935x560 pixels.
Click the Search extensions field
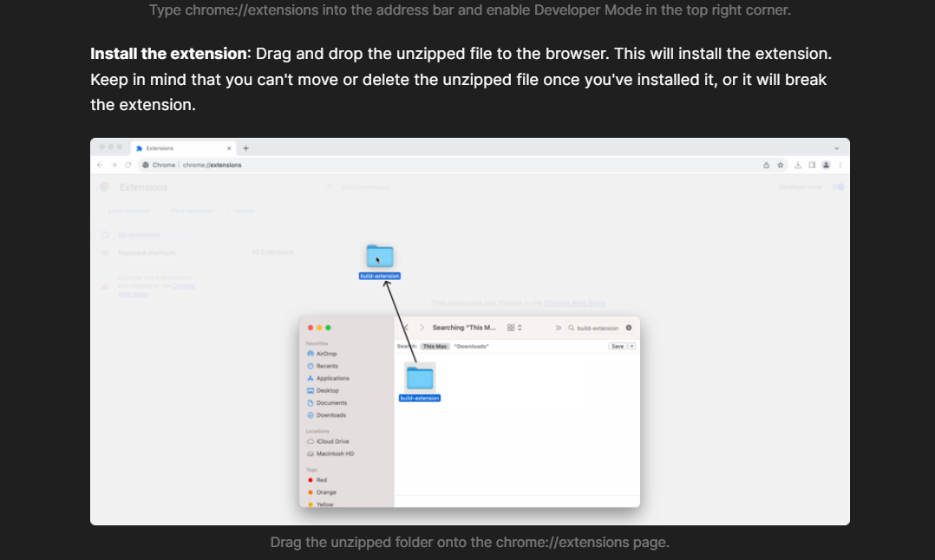[471, 187]
